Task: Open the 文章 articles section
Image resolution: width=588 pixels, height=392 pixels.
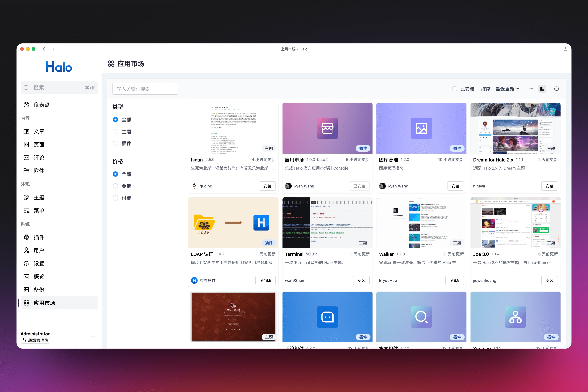Action: pos(39,131)
